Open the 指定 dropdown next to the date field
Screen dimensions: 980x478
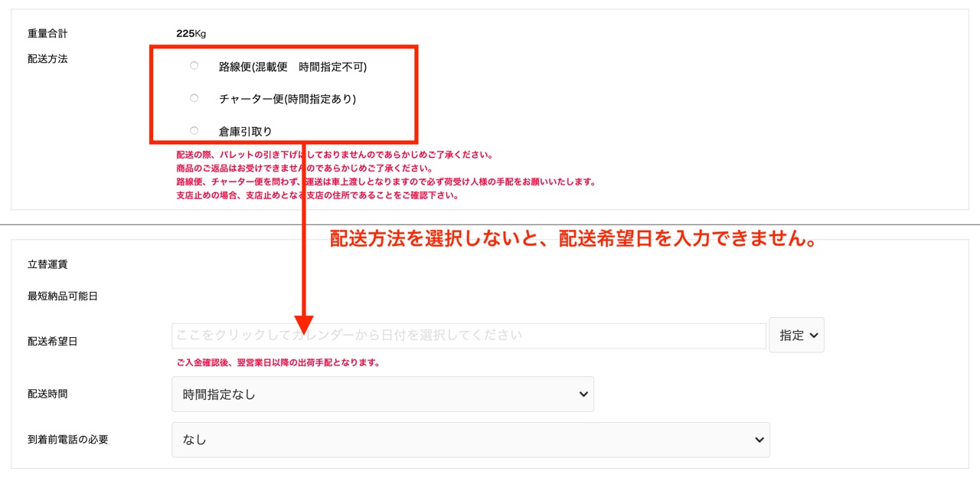(x=796, y=336)
